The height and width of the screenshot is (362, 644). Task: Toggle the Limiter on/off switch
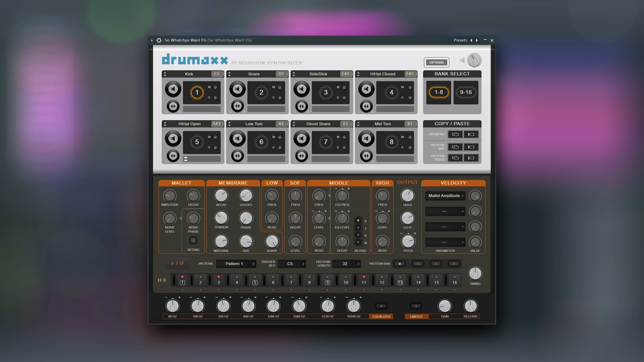tap(416, 306)
